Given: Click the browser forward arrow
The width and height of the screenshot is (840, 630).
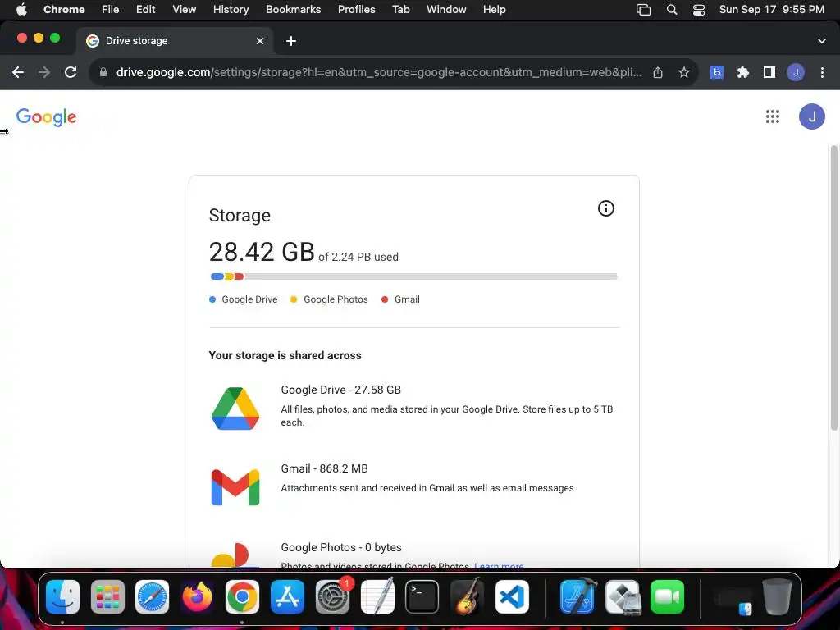Looking at the screenshot, I should pos(44,72).
